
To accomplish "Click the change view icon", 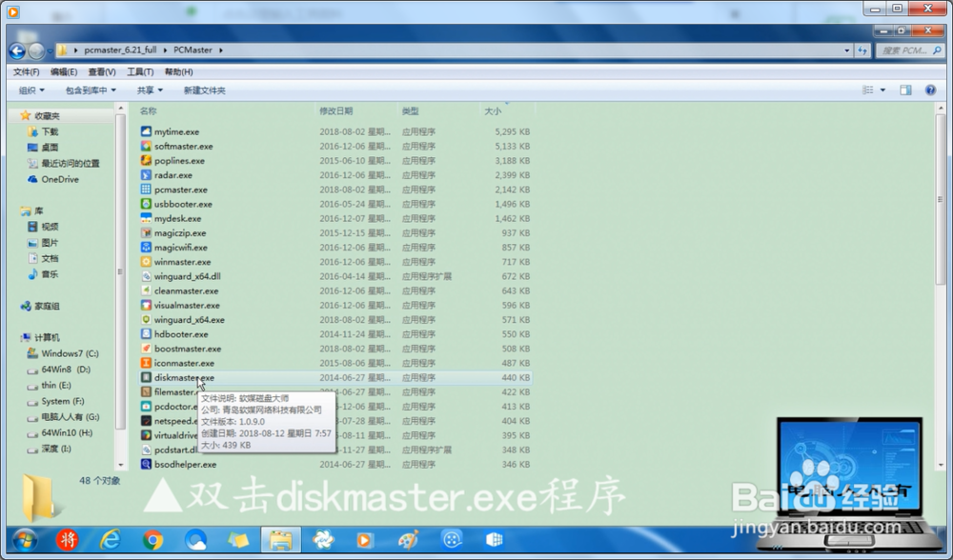I will point(868,90).
